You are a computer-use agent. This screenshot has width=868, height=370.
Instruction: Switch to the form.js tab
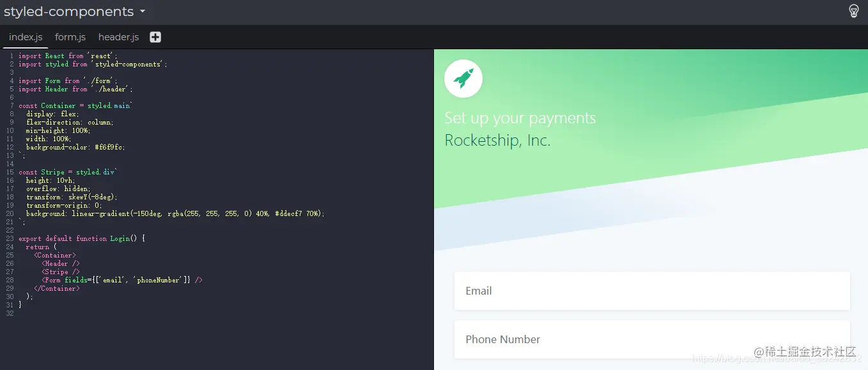pos(70,37)
